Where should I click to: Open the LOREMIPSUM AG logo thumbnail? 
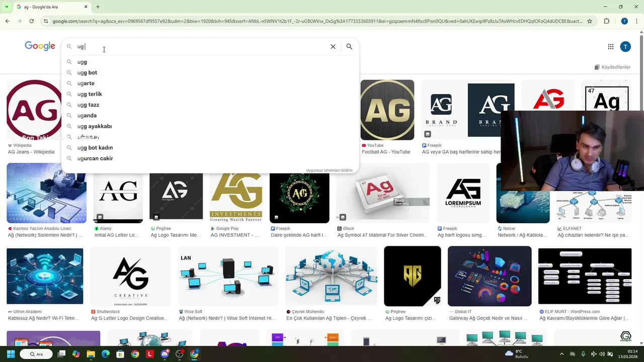pos(463,193)
